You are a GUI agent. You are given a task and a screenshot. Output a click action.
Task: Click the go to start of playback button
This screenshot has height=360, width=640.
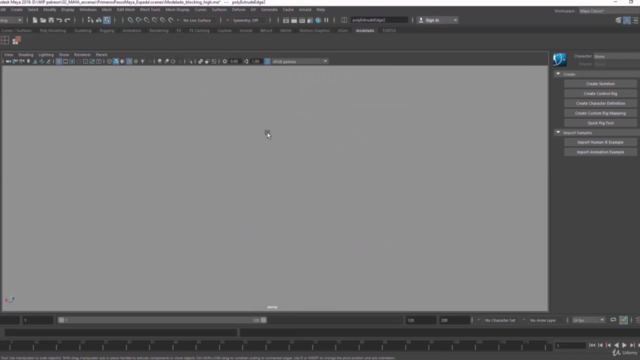592,345
